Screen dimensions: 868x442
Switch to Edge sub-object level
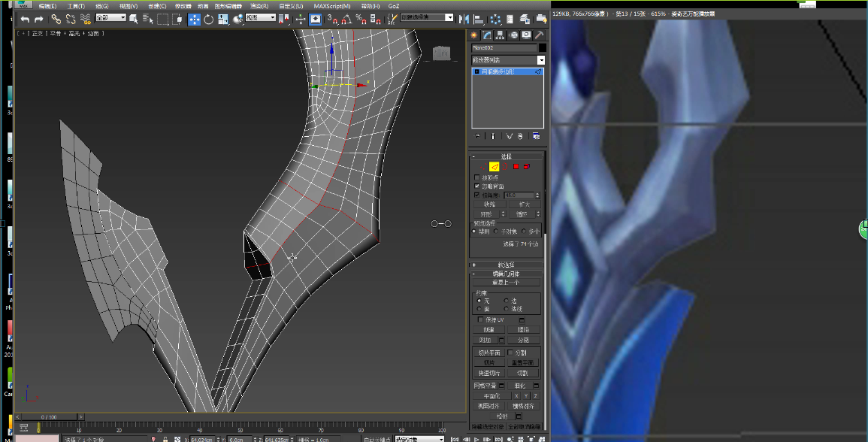pyautogui.click(x=494, y=167)
